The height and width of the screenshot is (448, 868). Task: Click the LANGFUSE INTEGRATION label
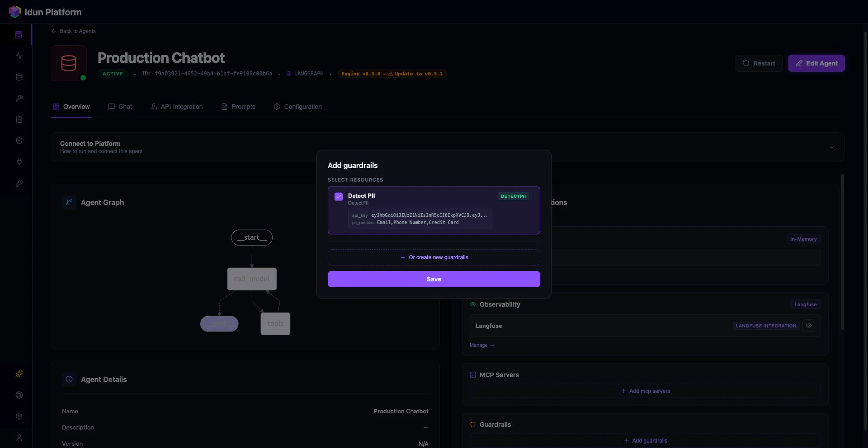click(x=766, y=326)
